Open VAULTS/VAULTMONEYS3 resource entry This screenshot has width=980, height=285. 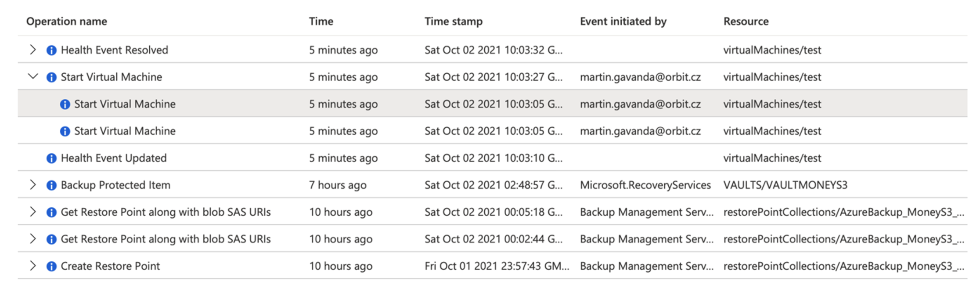coord(785,185)
